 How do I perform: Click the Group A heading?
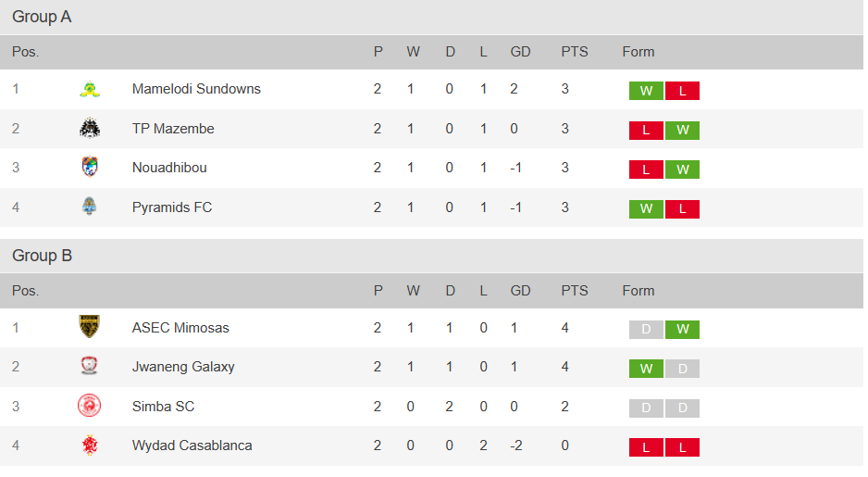point(42,17)
